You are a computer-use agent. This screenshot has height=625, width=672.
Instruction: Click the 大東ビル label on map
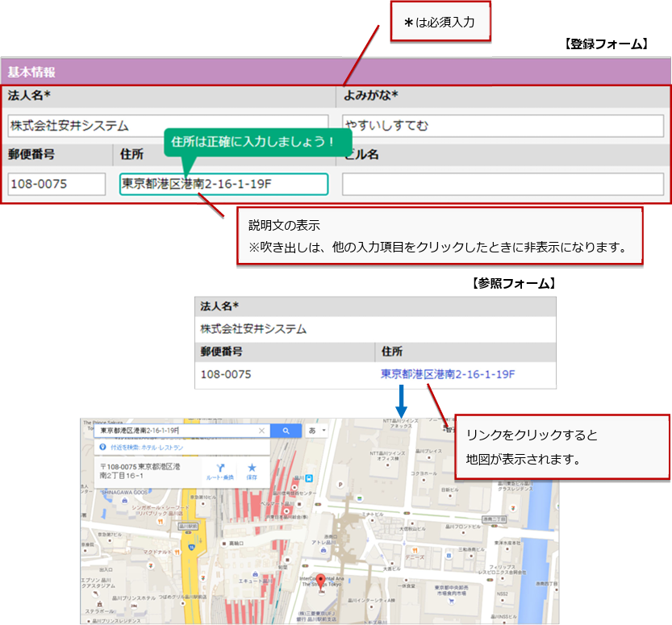click(x=391, y=569)
